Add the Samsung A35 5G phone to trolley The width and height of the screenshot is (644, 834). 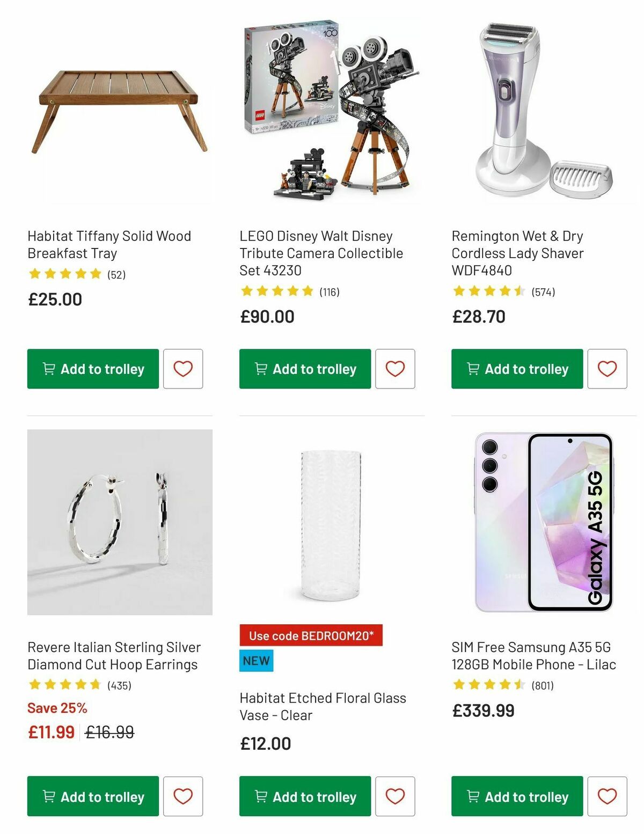click(516, 796)
